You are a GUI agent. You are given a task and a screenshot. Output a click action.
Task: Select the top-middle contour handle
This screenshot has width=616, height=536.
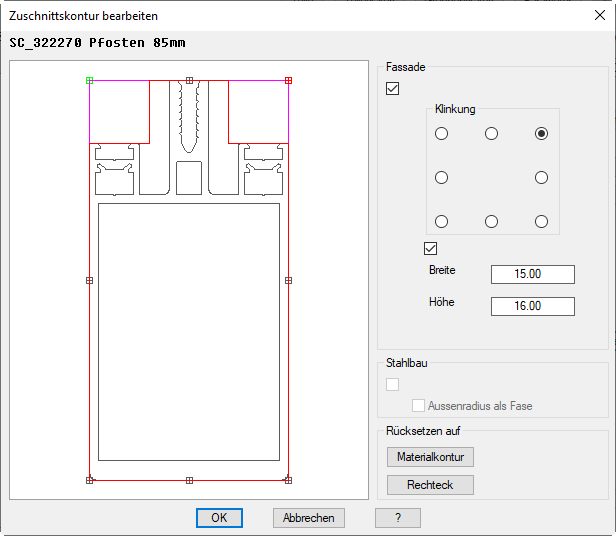coord(189,80)
